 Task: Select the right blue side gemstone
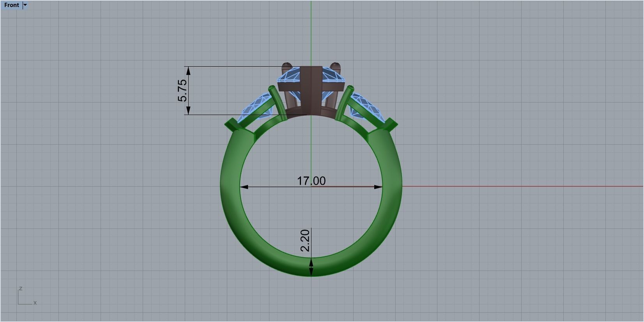tap(367, 106)
